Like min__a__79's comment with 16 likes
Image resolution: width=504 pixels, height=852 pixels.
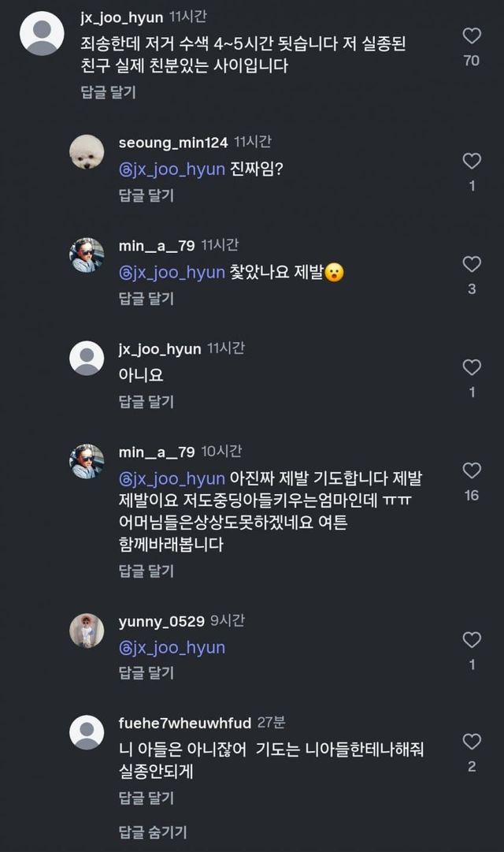tap(471, 471)
